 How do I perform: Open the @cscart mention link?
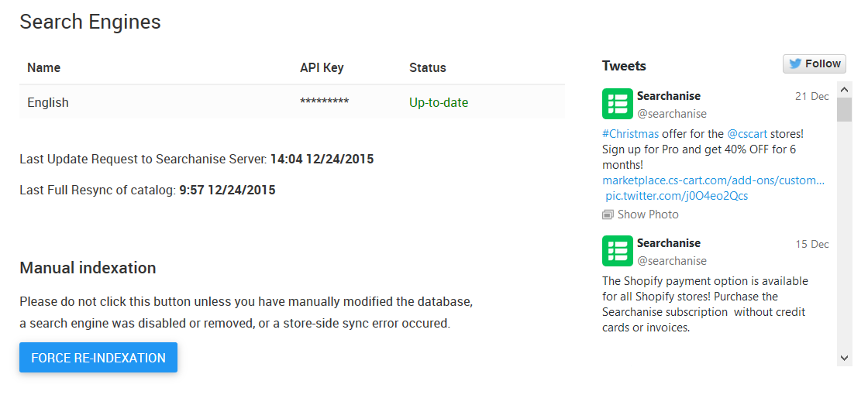pos(747,134)
